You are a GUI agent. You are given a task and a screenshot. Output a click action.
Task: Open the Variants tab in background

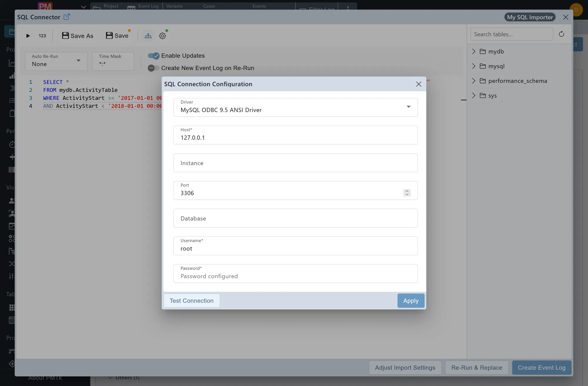tap(174, 6)
